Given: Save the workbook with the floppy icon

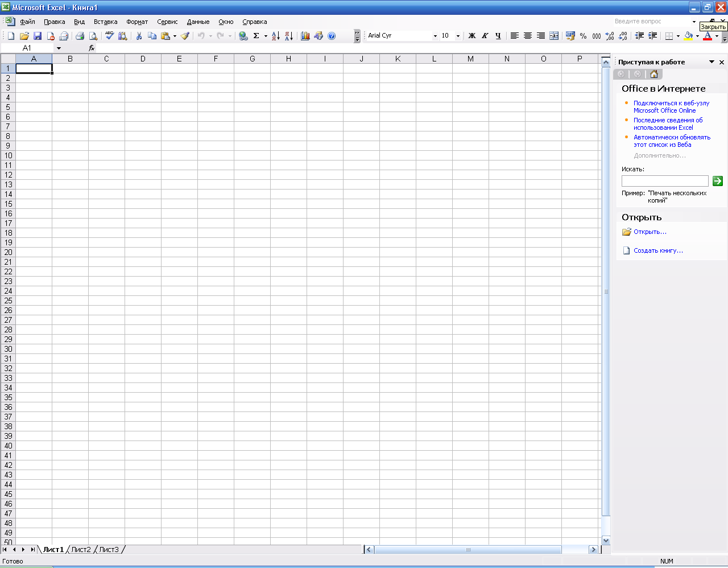Looking at the screenshot, I should point(38,36).
